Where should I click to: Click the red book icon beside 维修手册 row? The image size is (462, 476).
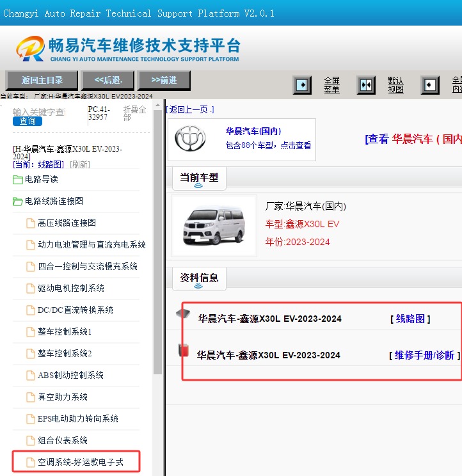click(x=184, y=350)
